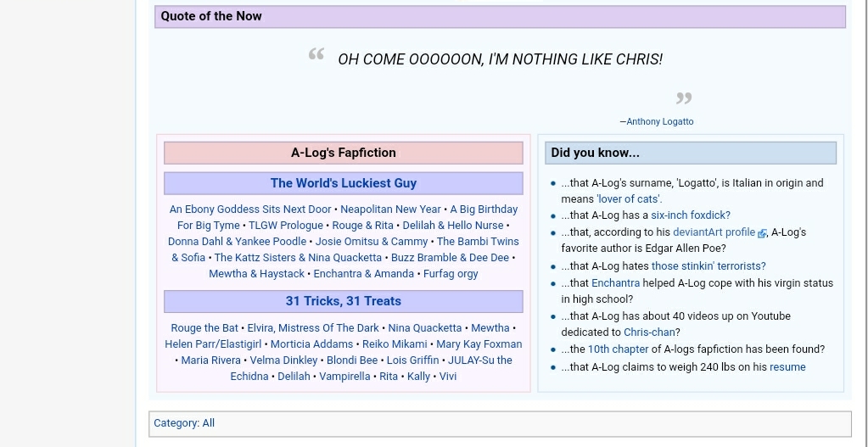Open the 31 Tricks, 31 Treats link
The width and height of the screenshot is (868, 447).
point(343,301)
